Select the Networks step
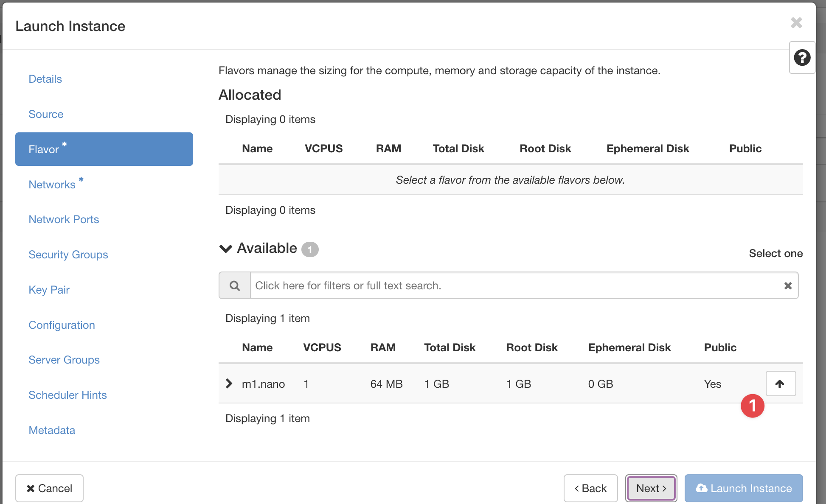This screenshot has width=826, height=504. [x=52, y=185]
